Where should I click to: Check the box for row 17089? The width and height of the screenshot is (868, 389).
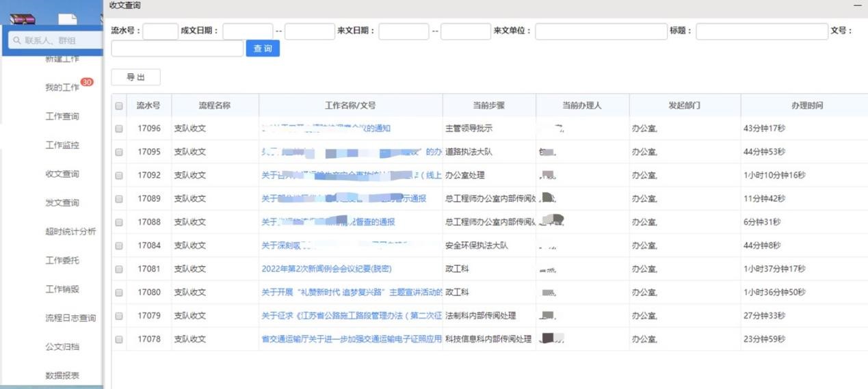tap(119, 199)
